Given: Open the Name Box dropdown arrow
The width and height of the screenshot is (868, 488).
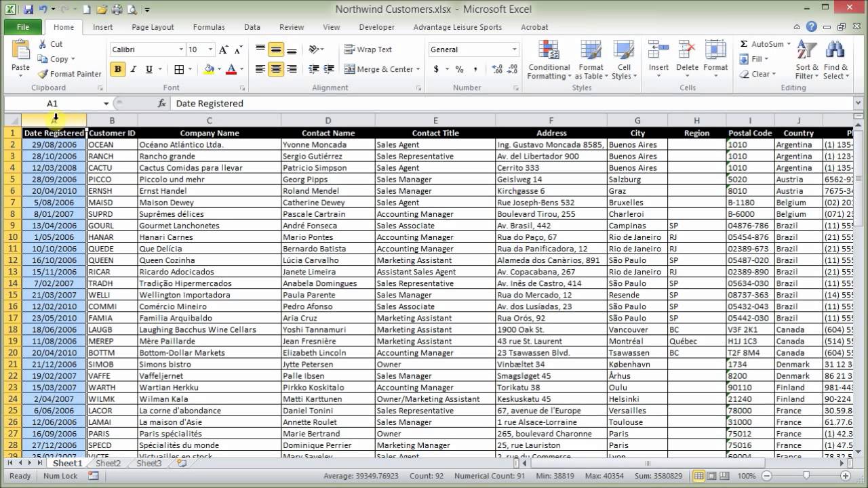Looking at the screenshot, I should [106, 103].
